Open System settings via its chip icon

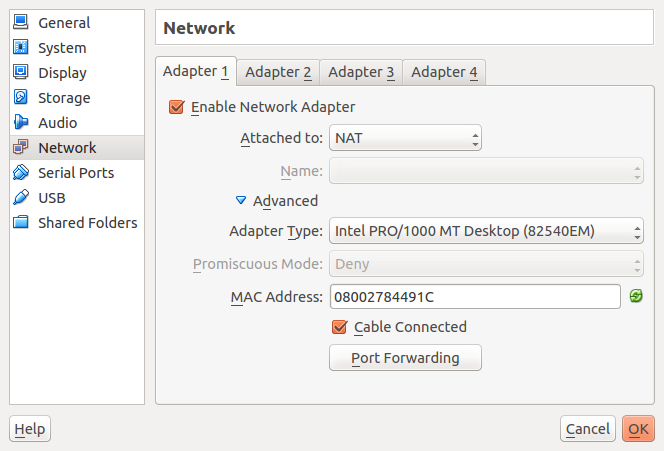[21, 48]
